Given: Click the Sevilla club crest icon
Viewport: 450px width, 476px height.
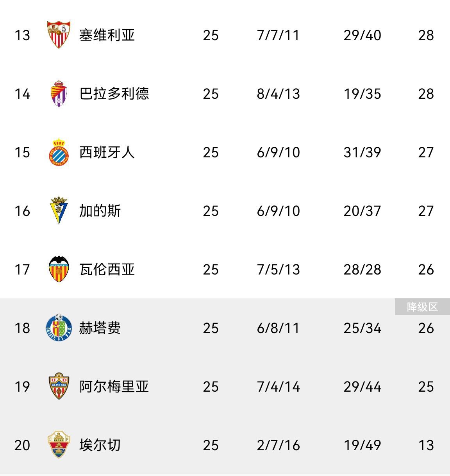Looking at the screenshot, I should [59, 35].
